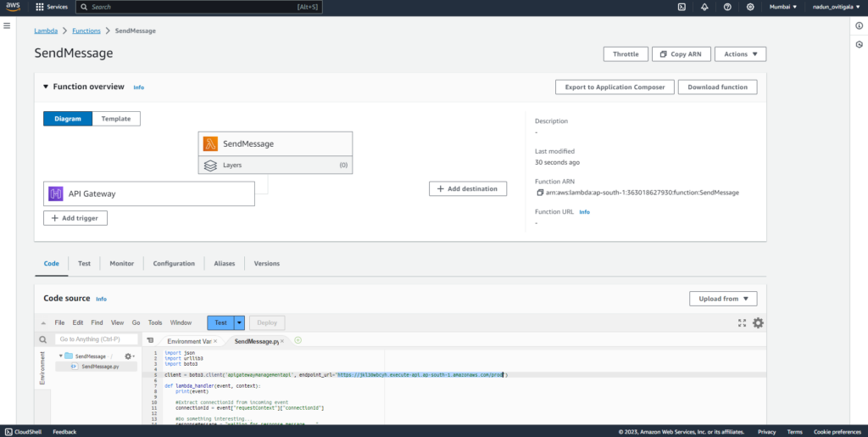Open the Tools menu in editor
Image resolution: width=868 pixels, height=437 pixels.
click(156, 323)
